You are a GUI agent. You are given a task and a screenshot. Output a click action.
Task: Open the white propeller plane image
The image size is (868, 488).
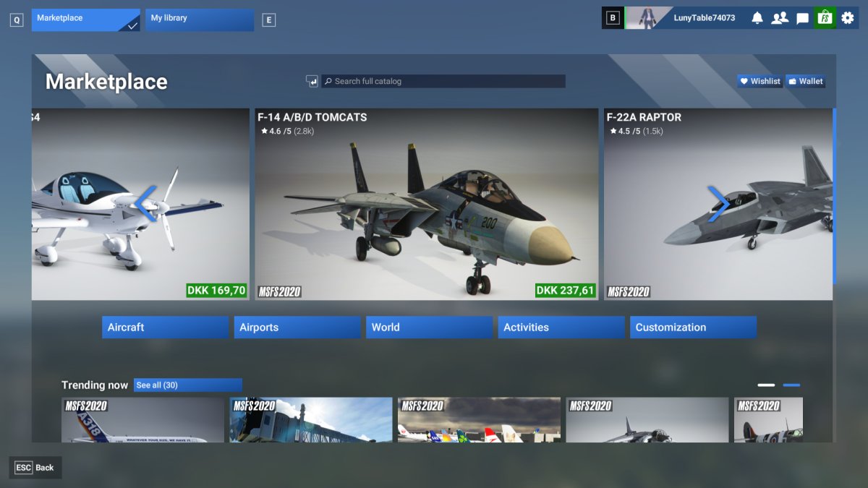click(x=140, y=205)
